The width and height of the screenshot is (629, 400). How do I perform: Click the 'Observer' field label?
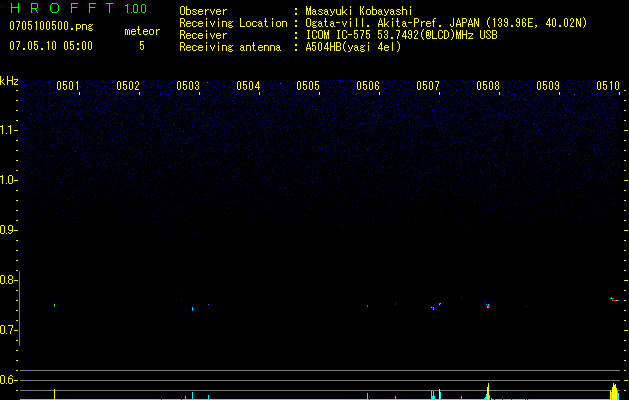click(x=203, y=11)
